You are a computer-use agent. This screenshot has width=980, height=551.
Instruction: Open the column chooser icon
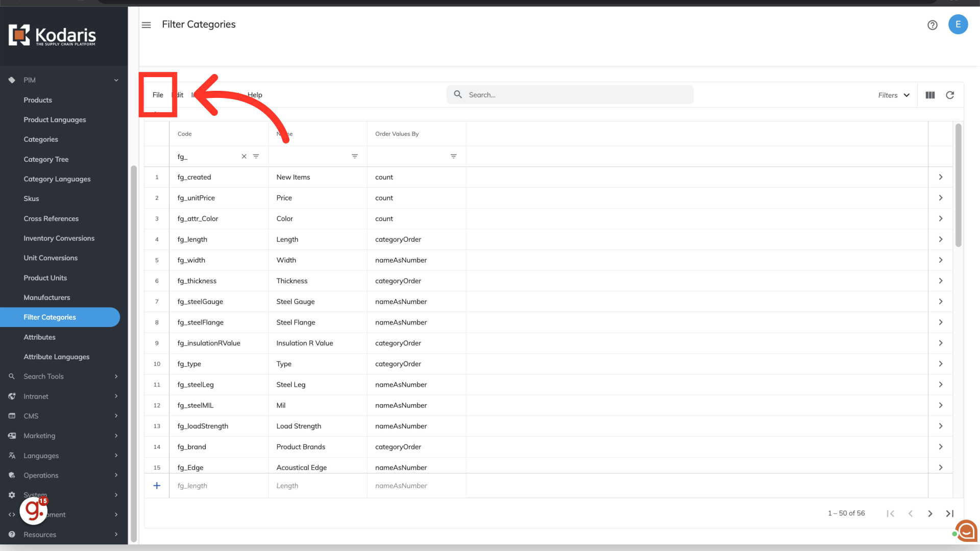[x=930, y=95]
